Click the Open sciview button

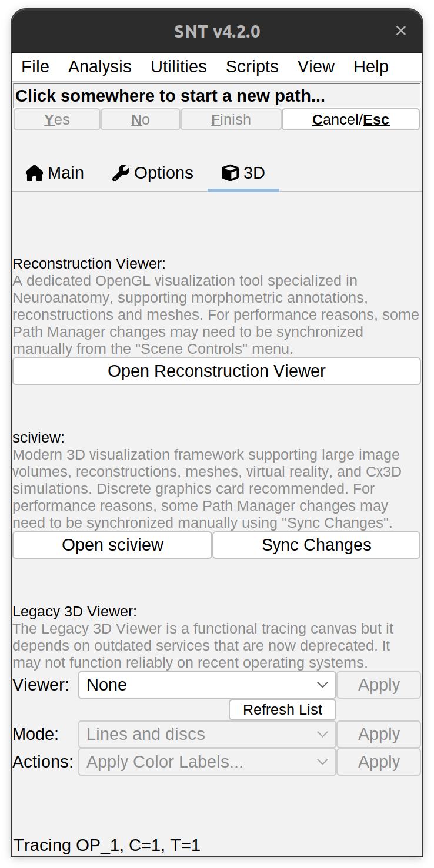(112, 545)
